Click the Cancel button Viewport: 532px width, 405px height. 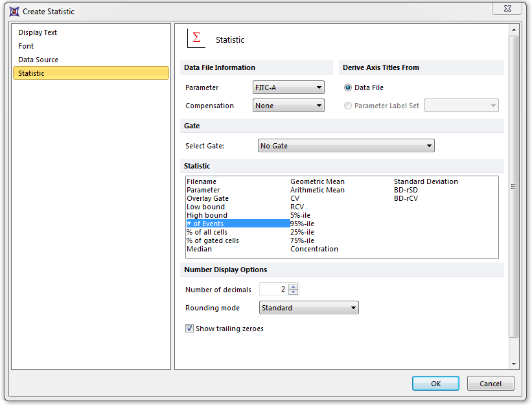491,384
